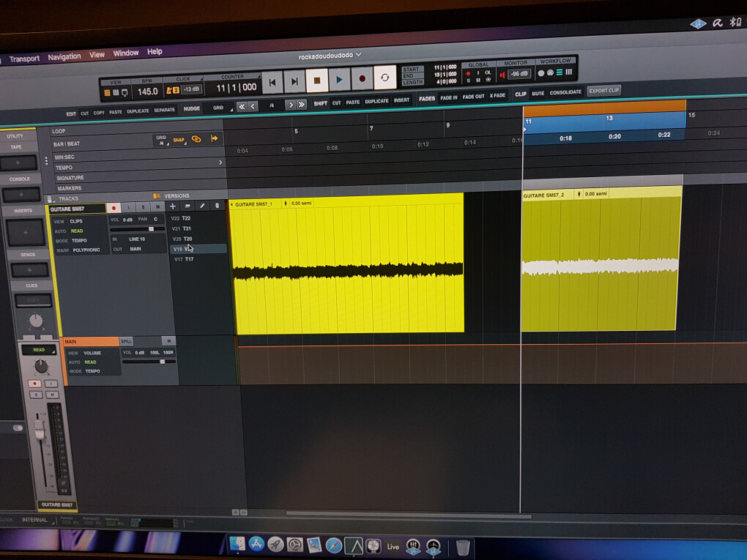Jump back with the return-to-start transport button
The width and height of the screenshot is (747, 560).
point(272,83)
